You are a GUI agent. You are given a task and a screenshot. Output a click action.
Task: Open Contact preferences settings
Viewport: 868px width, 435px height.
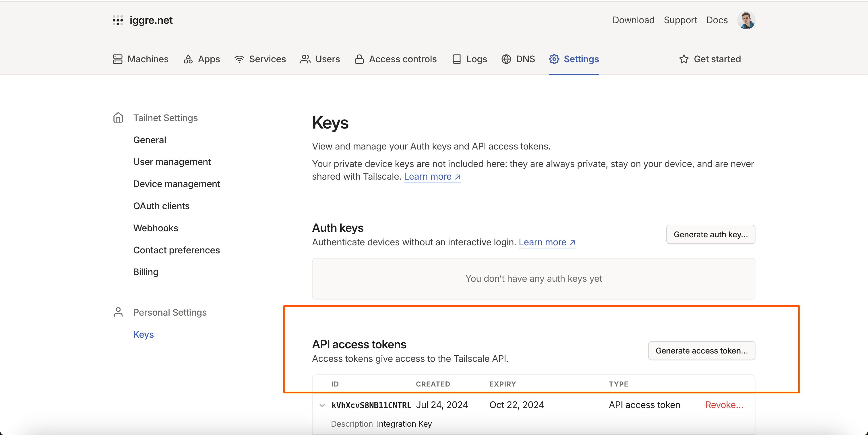177,250
